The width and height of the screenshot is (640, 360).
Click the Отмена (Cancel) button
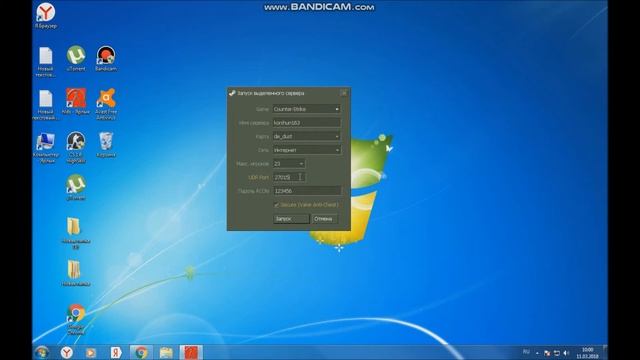tap(325, 219)
